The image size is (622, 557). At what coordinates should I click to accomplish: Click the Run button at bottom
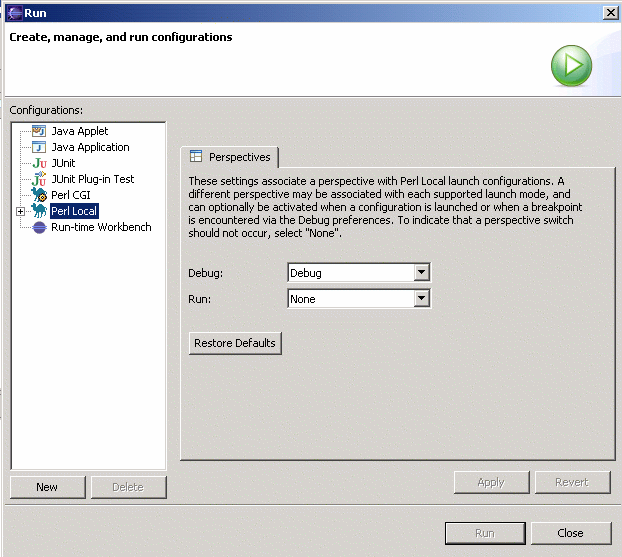coord(485,533)
